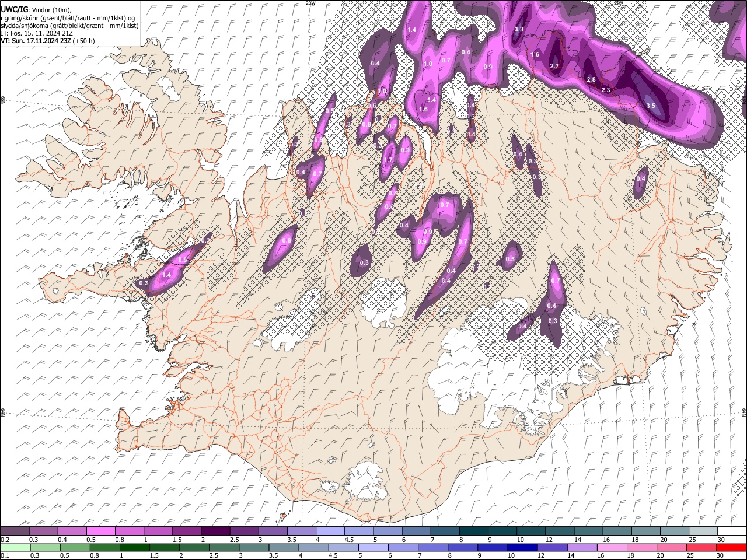Click the 20W longitude label
This screenshot has height=560, width=747.
(x=310, y=3)
